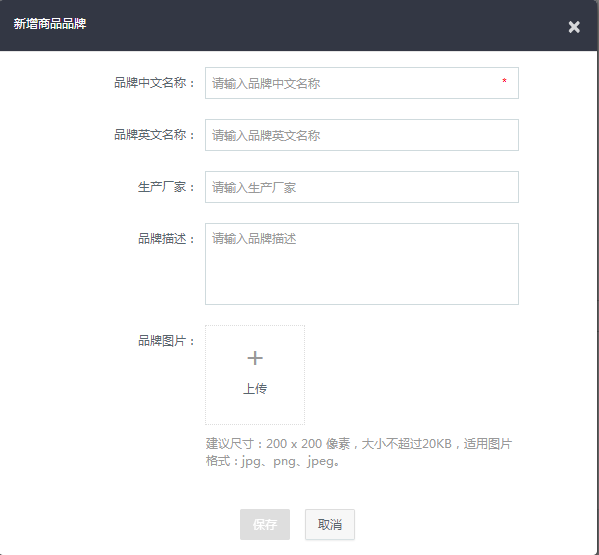Click the 保存 button

(x=265, y=524)
